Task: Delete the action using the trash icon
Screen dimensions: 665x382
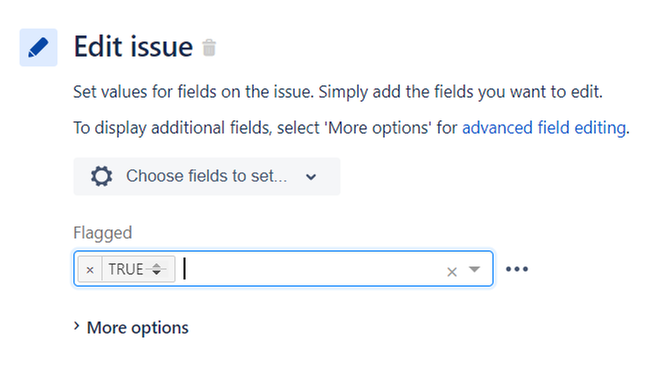Action: click(x=209, y=47)
